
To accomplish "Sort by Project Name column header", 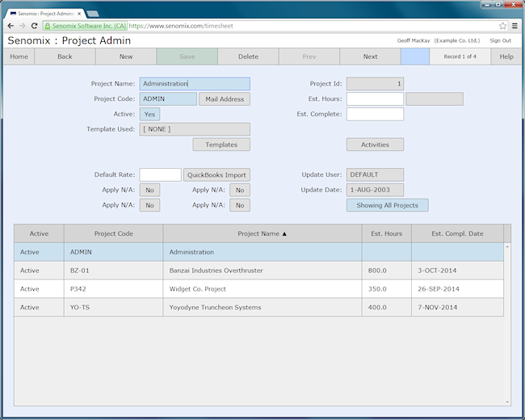I will [262, 233].
